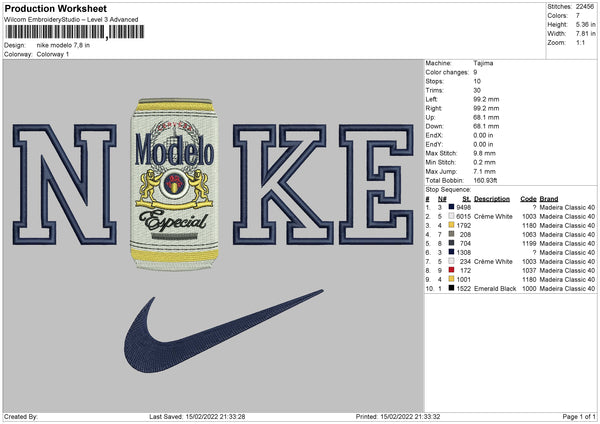Click the 'N#' column header

click(442, 199)
